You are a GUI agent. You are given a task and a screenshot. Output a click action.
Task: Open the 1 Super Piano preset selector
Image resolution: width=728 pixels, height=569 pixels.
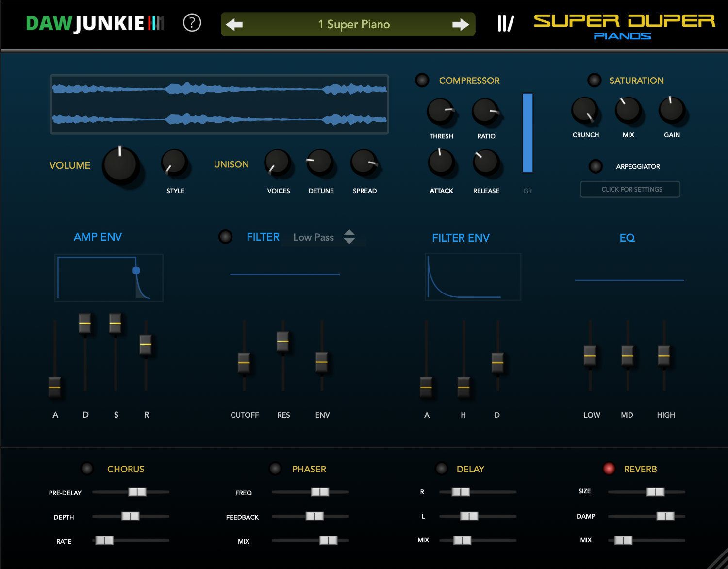pyautogui.click(x=348, y=24)
